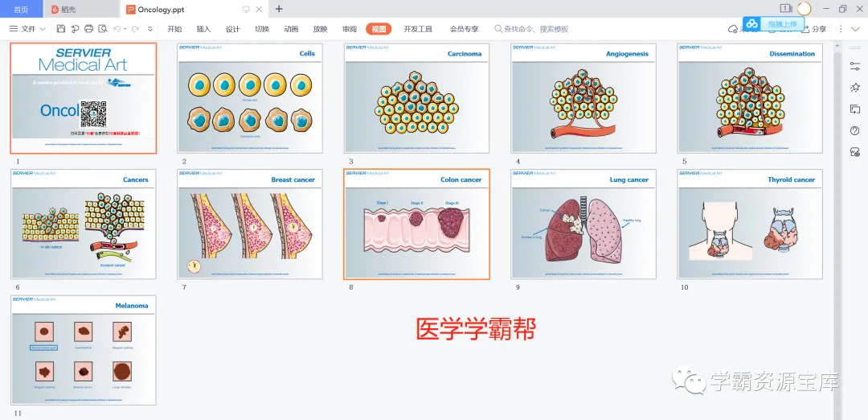Open the 文件 menu
This screenshot has width=868, height=420.
click(23, 29)
